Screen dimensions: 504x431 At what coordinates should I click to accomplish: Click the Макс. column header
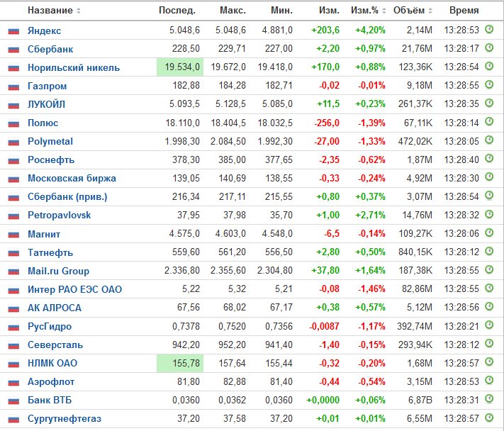[233, 11]
